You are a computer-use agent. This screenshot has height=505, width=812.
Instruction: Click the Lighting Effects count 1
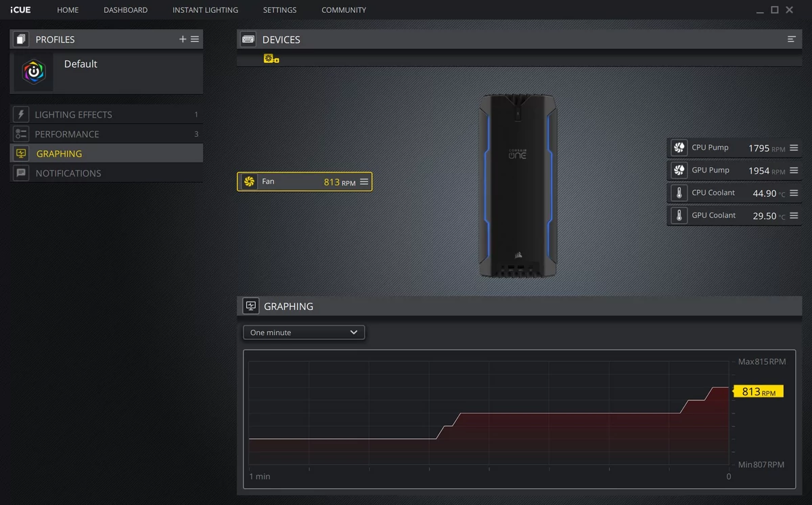tap(196, 115)
